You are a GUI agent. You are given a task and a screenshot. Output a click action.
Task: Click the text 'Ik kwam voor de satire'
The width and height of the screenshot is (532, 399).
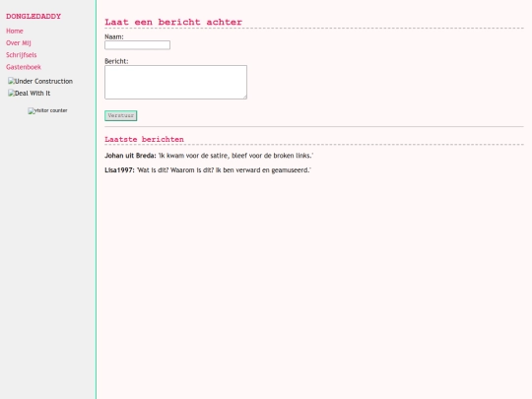(x=193, y=156)
